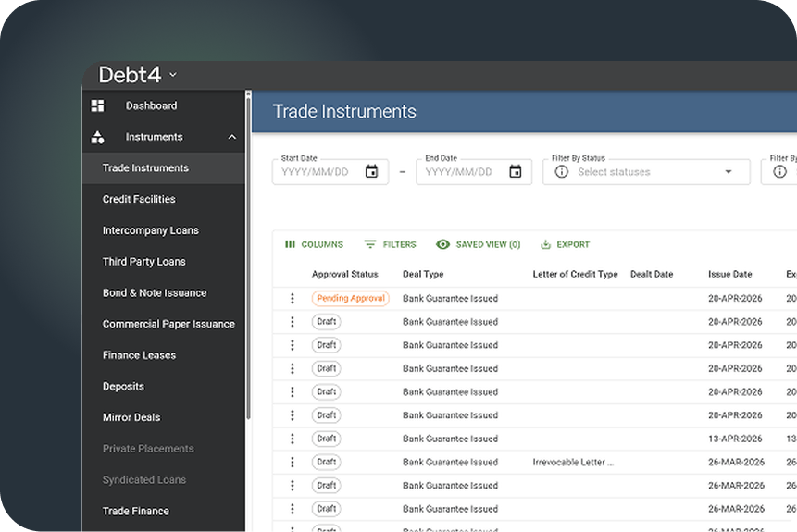
Task: Click the End Date input field
Action: (474, 172)
